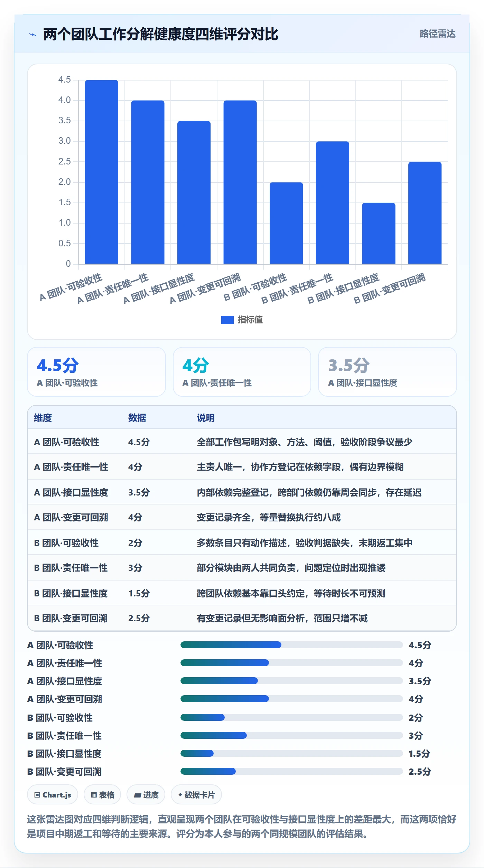484x868 pixels.
Task: Click the lightning icon beside the page title
Action: [x=33, y=35]
